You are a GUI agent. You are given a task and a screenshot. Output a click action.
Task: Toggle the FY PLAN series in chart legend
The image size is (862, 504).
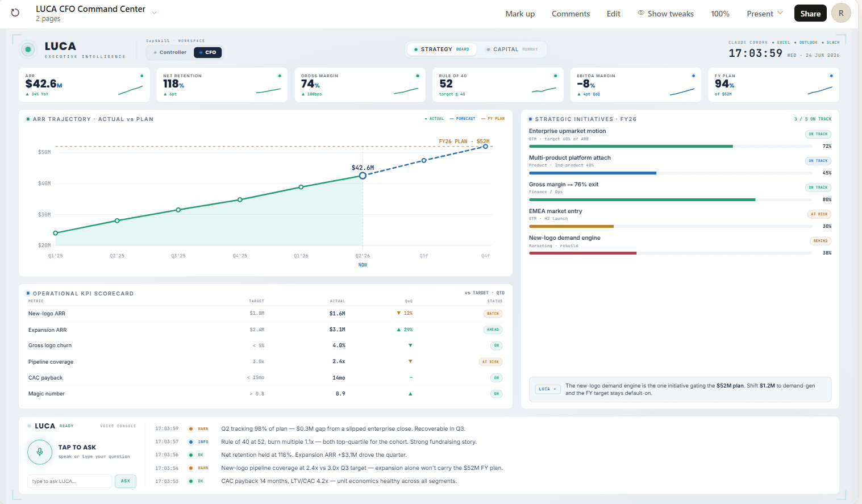coord(493,119)
